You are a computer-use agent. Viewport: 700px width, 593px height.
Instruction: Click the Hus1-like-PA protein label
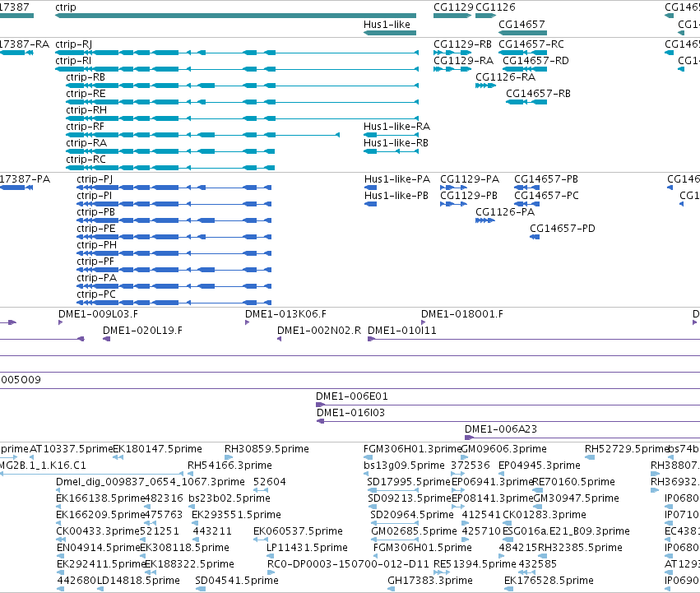click(397, 179)
